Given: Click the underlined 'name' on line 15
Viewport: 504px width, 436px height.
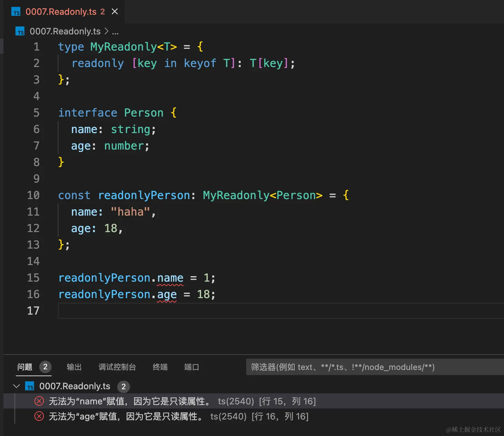Looking at the screenshot, I should click(170, 278).
